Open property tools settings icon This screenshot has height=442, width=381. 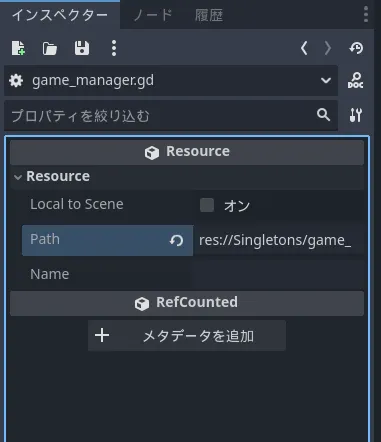pyautogui.click(x=356, y=115)
